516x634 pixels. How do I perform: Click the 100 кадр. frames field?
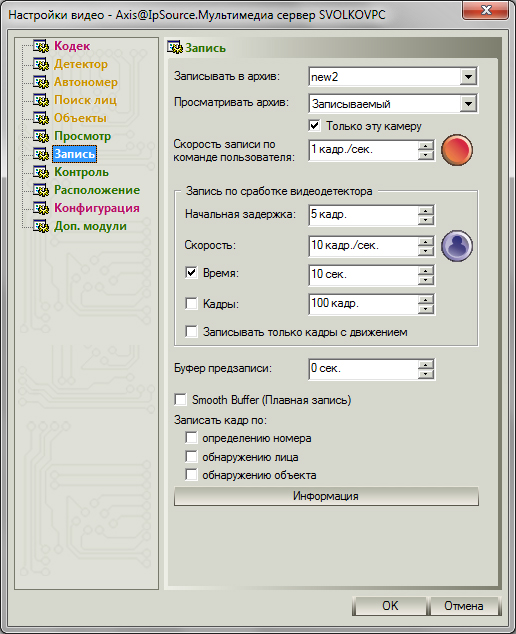point(363,304)
